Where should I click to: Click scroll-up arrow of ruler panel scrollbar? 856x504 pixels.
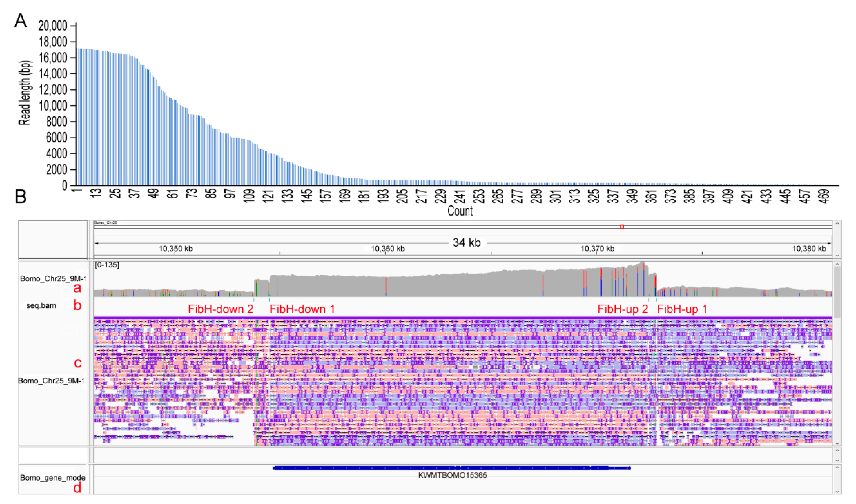click(837, 223)
